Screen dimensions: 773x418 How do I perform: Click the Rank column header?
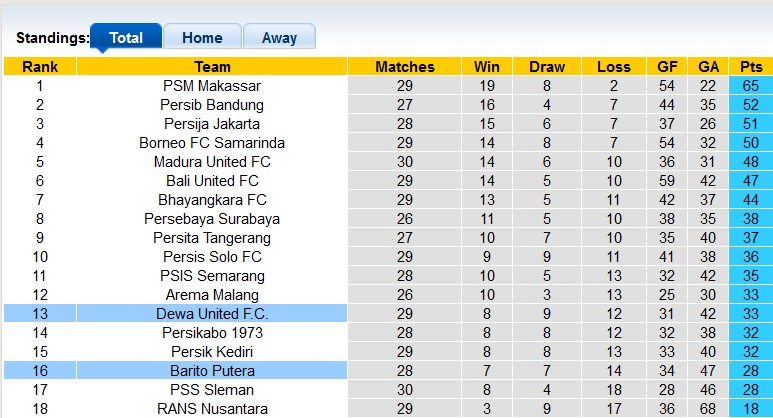(40, 67)
